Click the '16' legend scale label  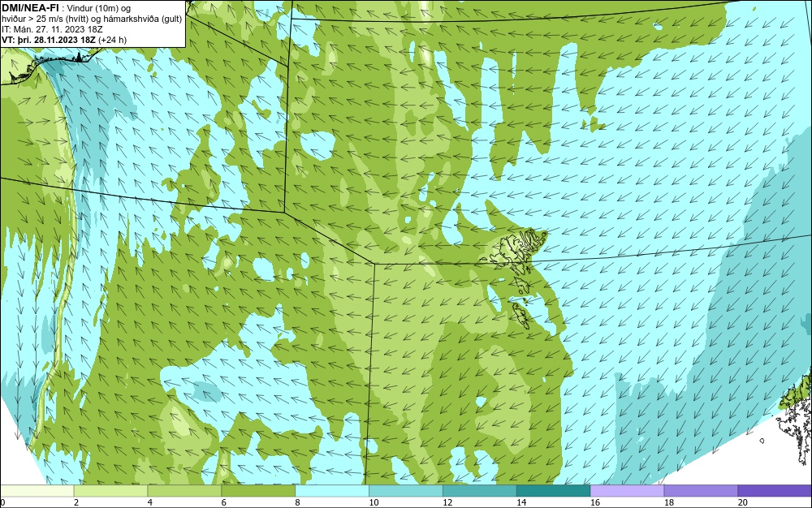point(595,502)
